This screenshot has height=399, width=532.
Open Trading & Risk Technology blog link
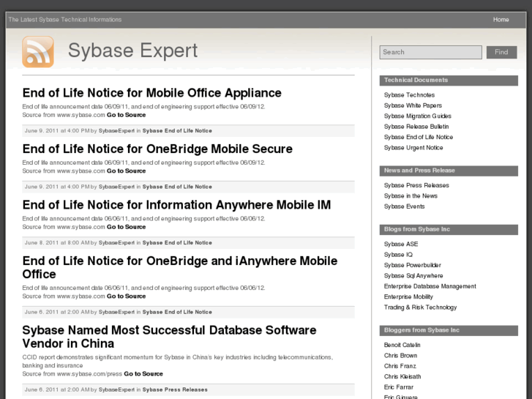(x=420, y=307)
